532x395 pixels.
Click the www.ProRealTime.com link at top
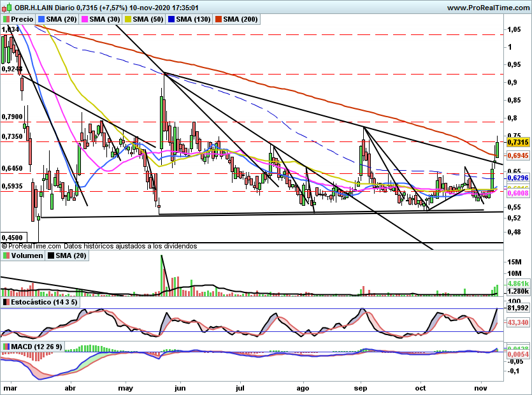(488, 8)
